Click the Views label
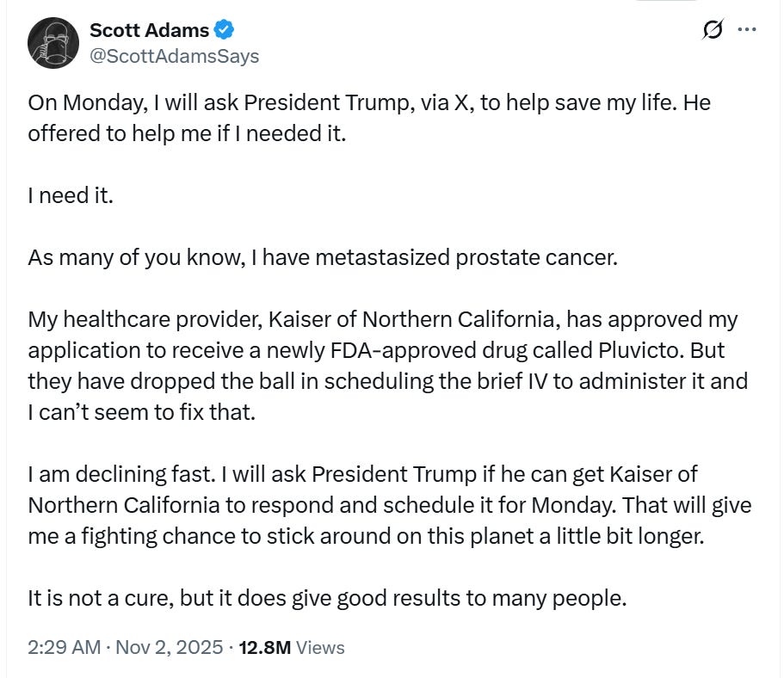Screen dimensions: 784x678 click(320, 647)
